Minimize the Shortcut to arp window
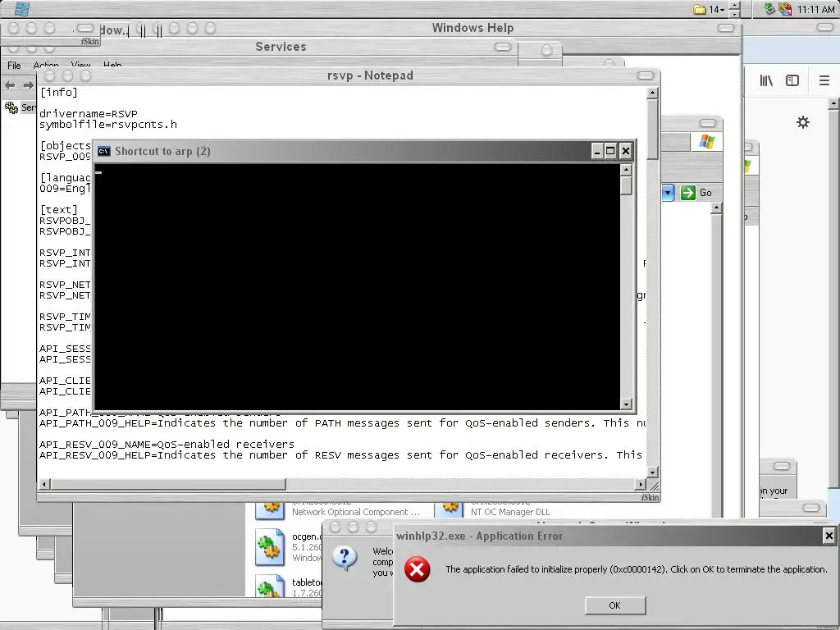The width and height of the screenshot is (840, 630). coord(597,151)
